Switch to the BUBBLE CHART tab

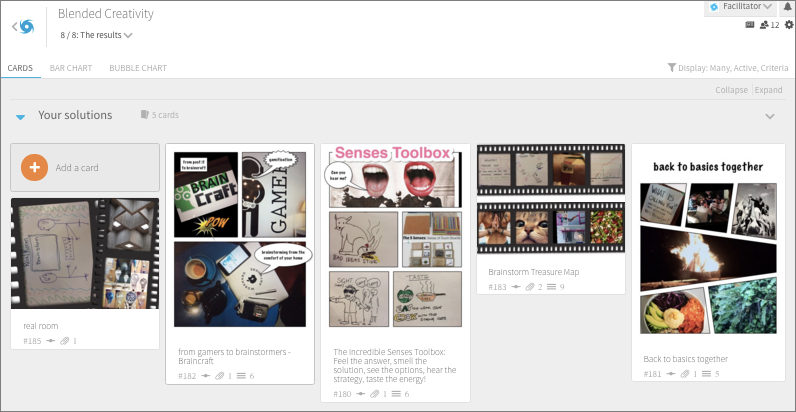pos(138,68)
